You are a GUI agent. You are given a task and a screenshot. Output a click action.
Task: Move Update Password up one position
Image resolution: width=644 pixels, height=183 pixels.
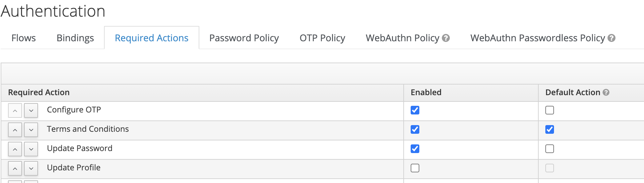pos(15,149)
